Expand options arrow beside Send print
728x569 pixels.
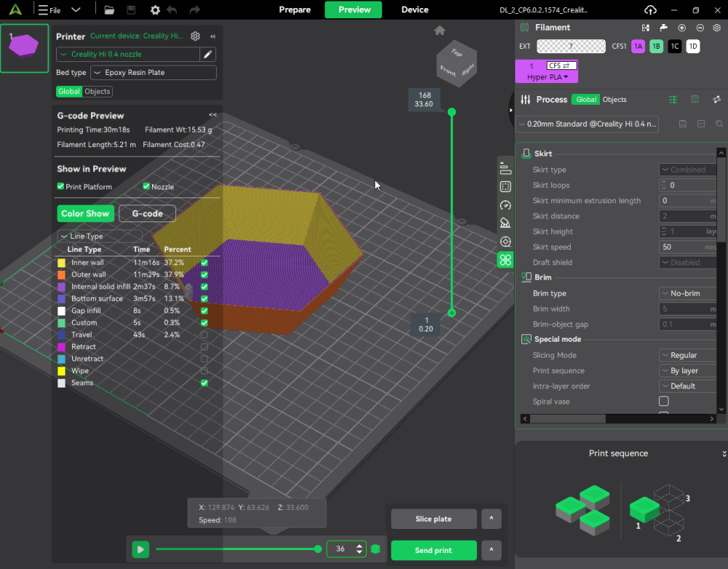(491, 550)
